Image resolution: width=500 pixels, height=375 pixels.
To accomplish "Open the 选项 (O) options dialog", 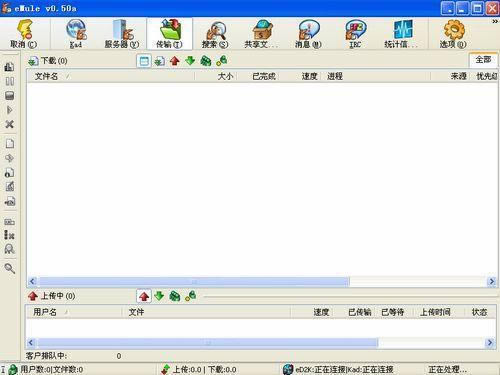I will 453,34.
